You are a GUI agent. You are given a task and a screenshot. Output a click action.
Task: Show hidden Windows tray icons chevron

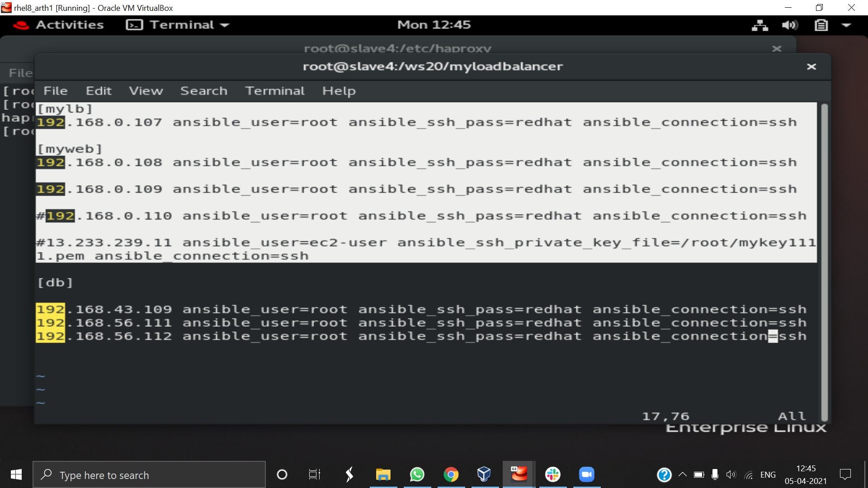(x=683, y=474)
